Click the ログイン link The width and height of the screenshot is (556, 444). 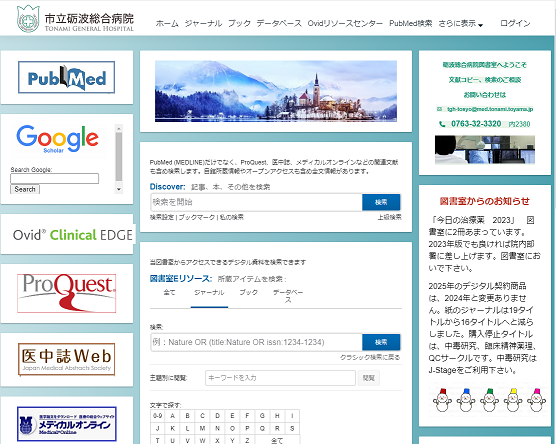tap(515, 23)
